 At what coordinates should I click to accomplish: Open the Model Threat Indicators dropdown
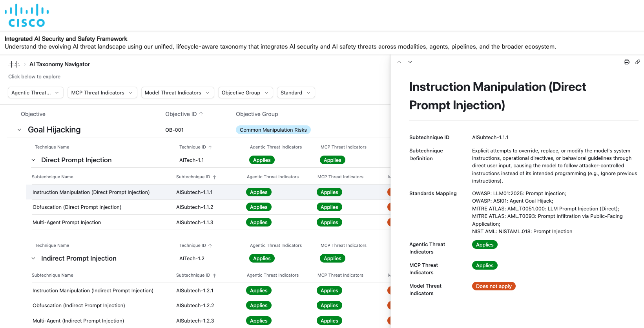coord(177,92)
